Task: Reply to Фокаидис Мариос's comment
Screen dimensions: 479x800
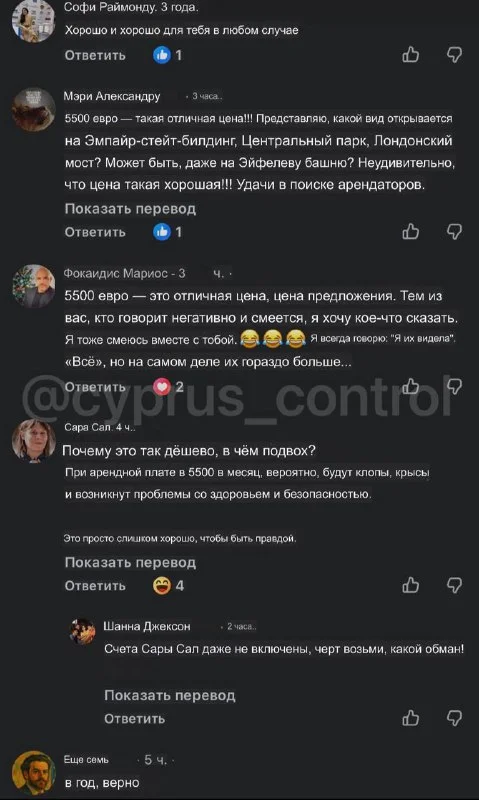Action: (95, 387)
